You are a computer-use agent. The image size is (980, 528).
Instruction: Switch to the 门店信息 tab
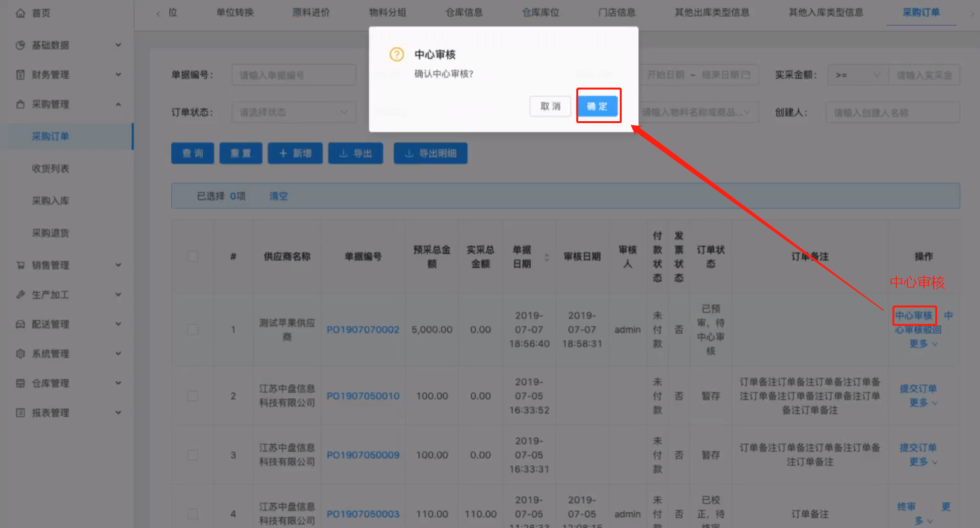click(617, 13)
